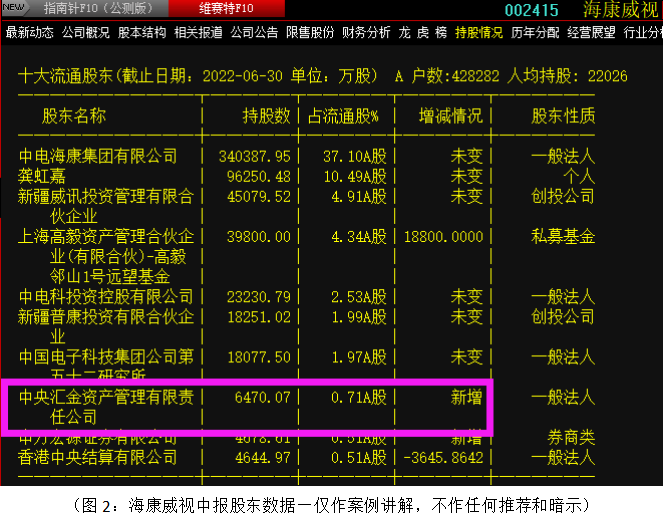Click holding value 18077.50
This screenshot has height=520, width=663.
[259, 357]
